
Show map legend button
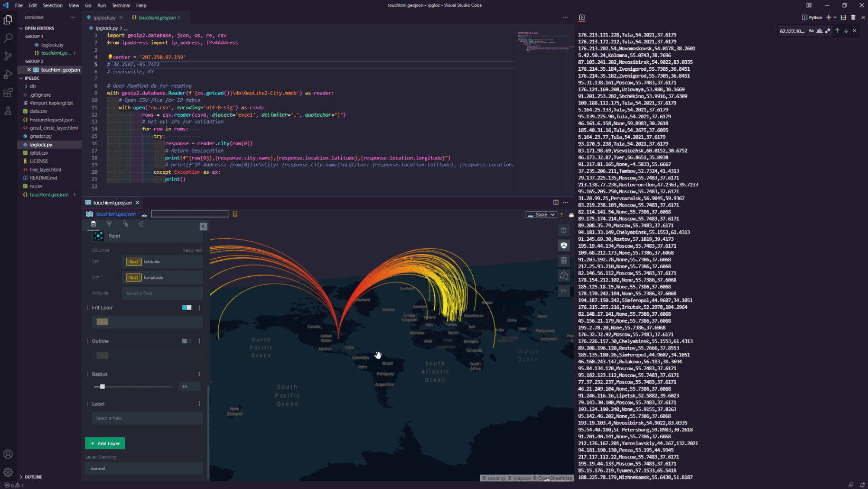pos(564,260)
